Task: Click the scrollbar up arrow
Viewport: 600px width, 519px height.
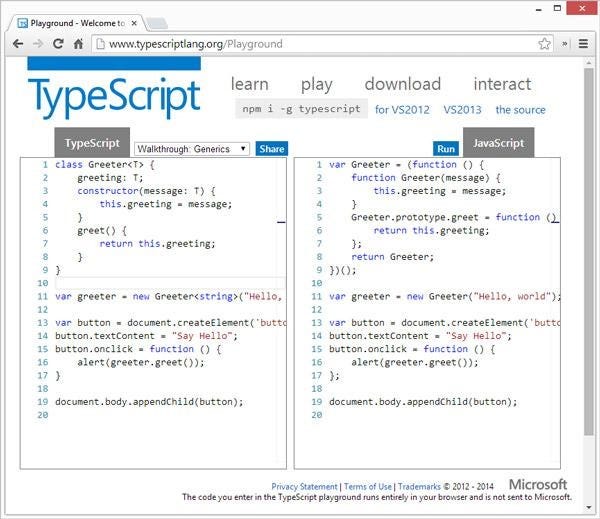Action: 589,62
